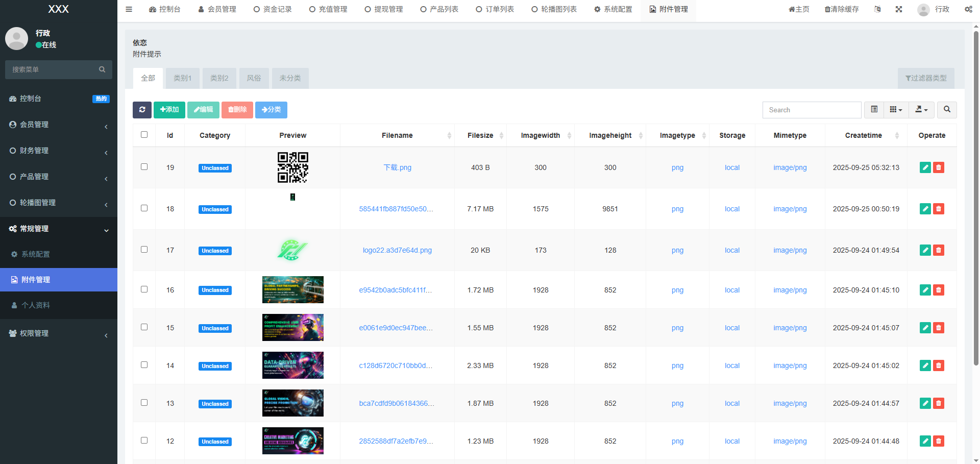Check the checkbox for row 18

tap(144, 208)
